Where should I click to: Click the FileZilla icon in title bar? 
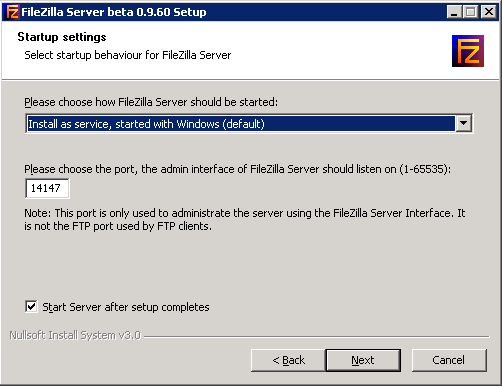coord(13,12)
